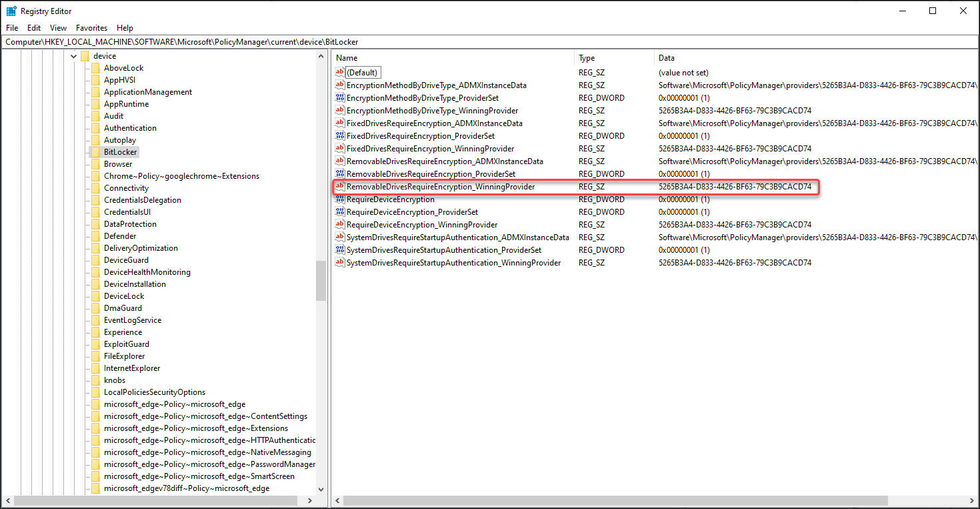Click the Registry Editor app icon in title bar
This screenshot has height=509, width=980.
(11, 11)
